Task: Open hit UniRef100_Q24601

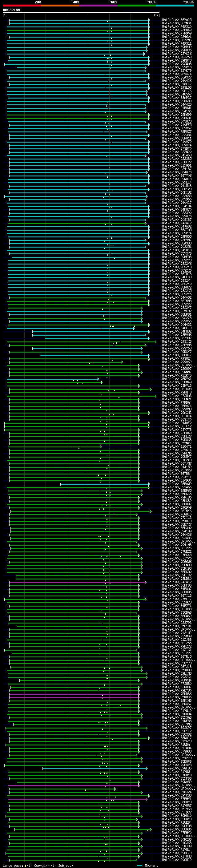Action: [x=177, y=37]
